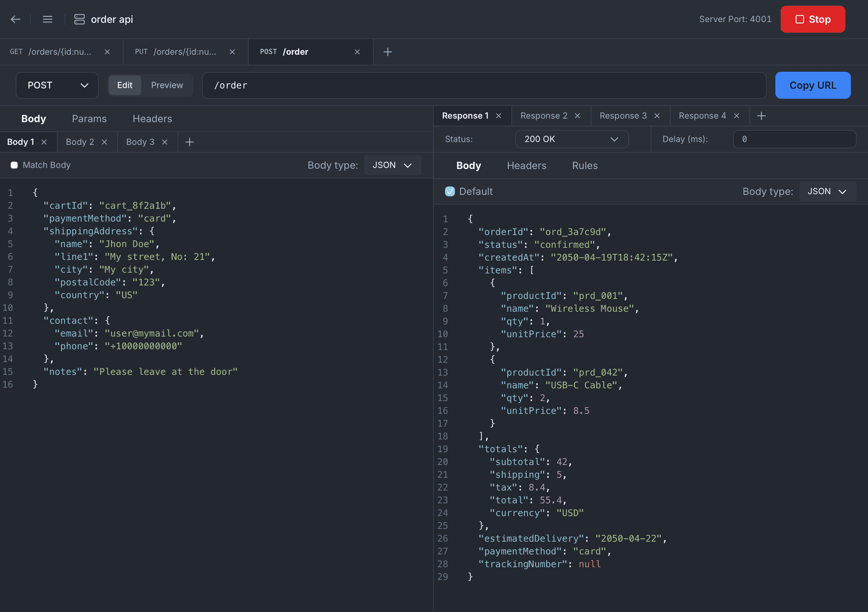Open the POST method dropdown
868x612 pixels.
[57, 85]
